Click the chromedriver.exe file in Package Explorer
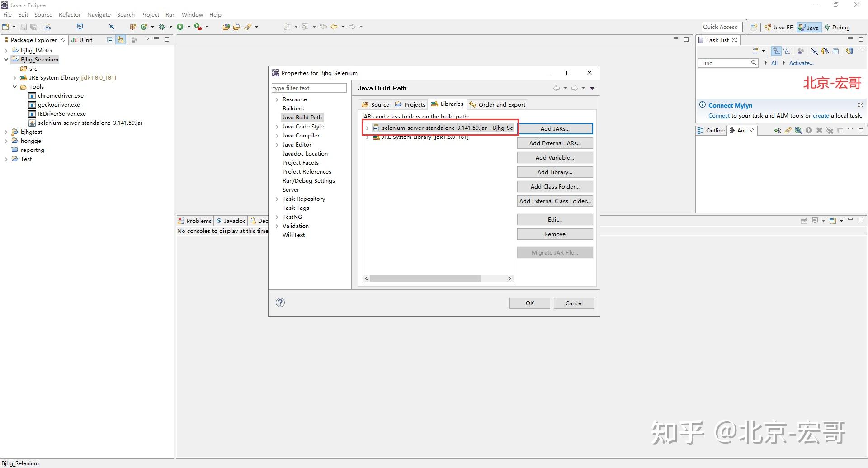Viewport: 868px width, 468px height. click(61, 96)
